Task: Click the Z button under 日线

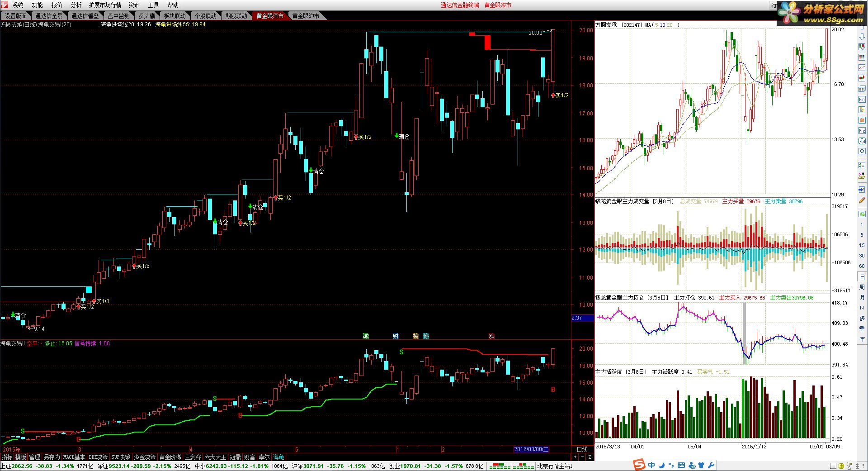Action: click(x=590, y=457)
